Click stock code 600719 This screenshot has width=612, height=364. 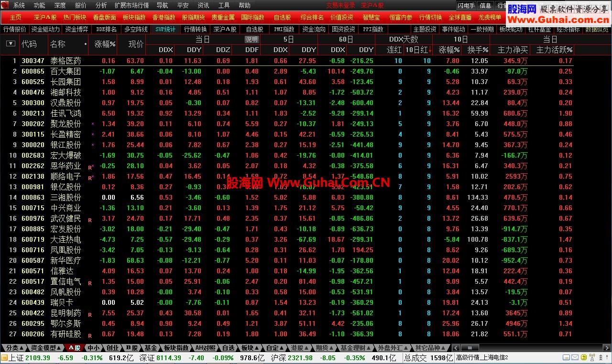[x=33, y=239]
